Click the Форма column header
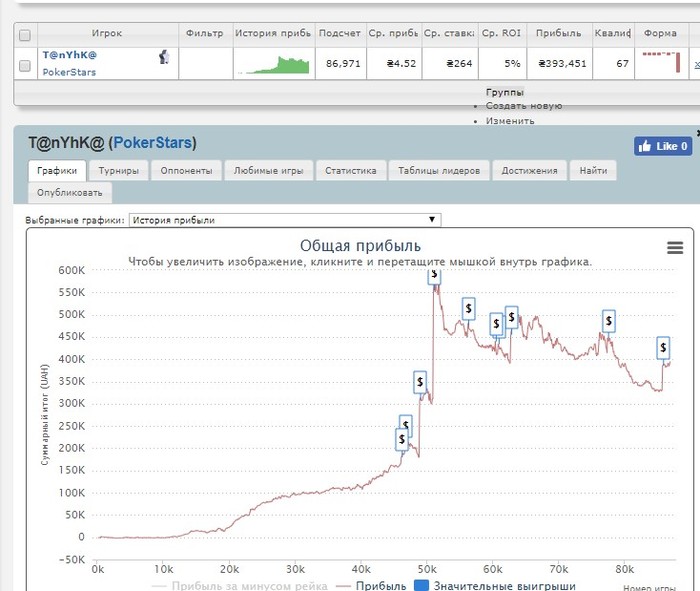The height and width of the screenshot is (591, 700). tap(660, 33)
